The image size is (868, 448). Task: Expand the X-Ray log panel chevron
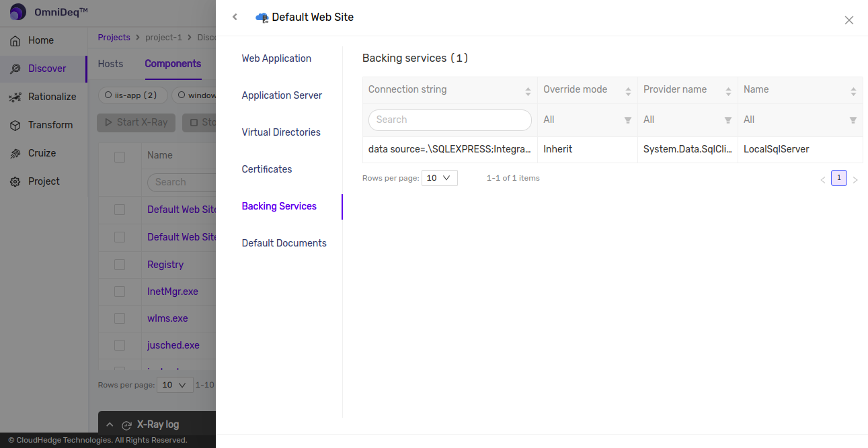[110, 424]
